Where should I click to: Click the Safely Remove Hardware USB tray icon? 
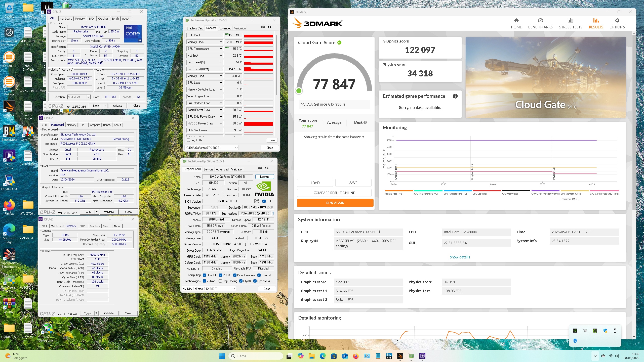pos(615,331)
